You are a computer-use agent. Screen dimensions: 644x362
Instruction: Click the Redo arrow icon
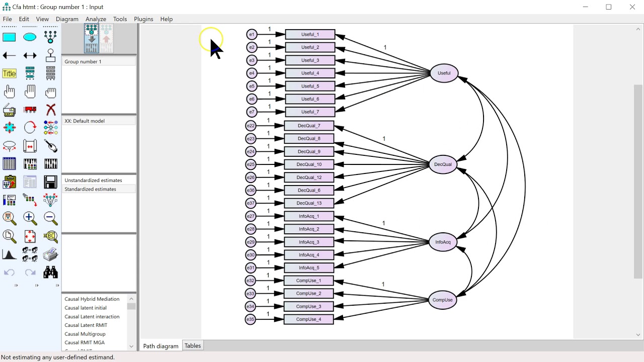click(x=30, y=273)
